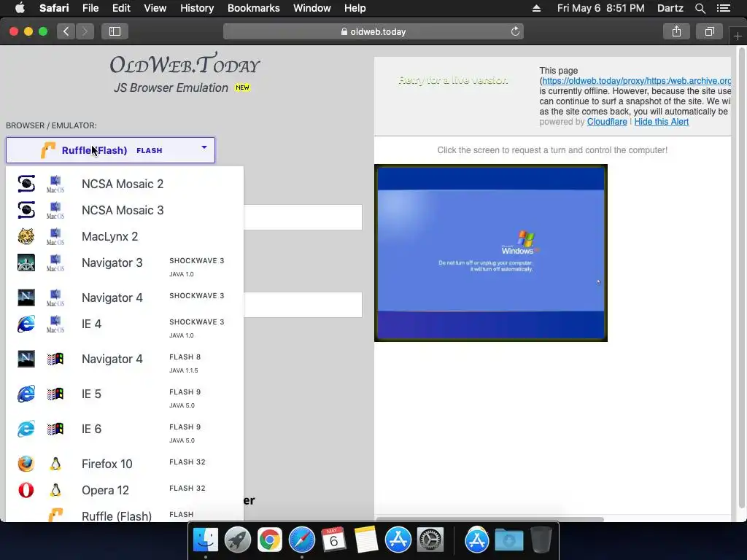
Task: Click the red Opera 12 logo icon
Action: pos(26,490)
